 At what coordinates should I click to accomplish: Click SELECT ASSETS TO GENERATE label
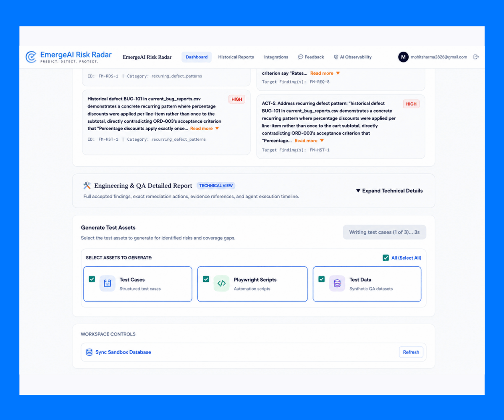click(119, 258)
